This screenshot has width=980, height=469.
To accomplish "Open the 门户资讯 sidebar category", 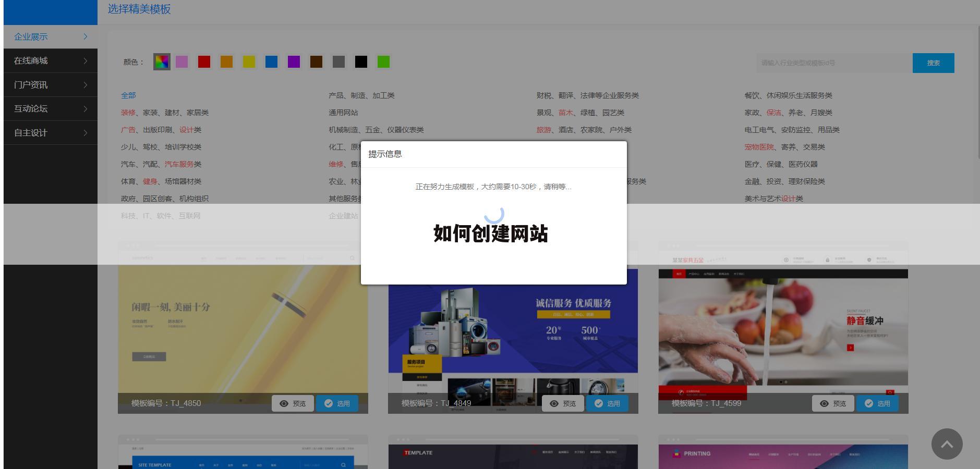I will 51,84.
